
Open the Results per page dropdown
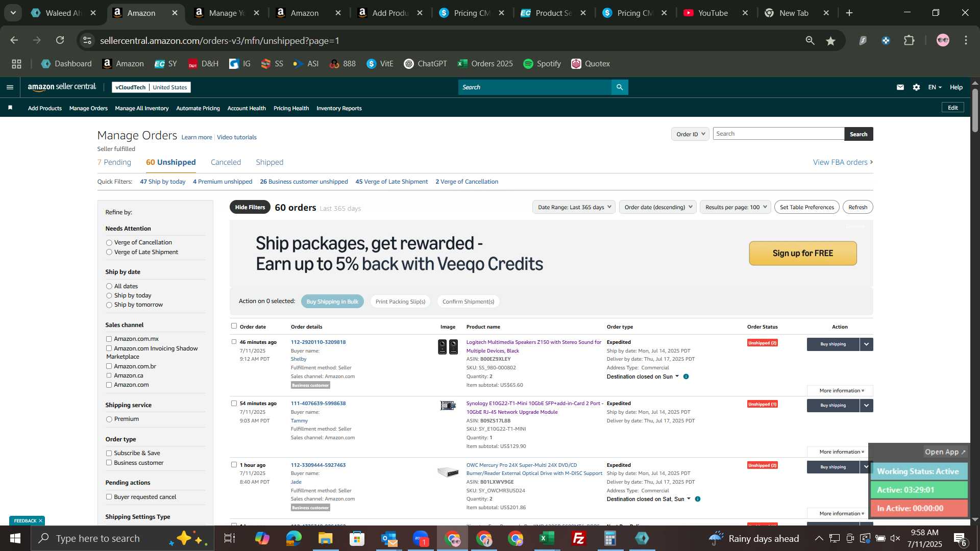pyautogui.click(x=735, y=207)
